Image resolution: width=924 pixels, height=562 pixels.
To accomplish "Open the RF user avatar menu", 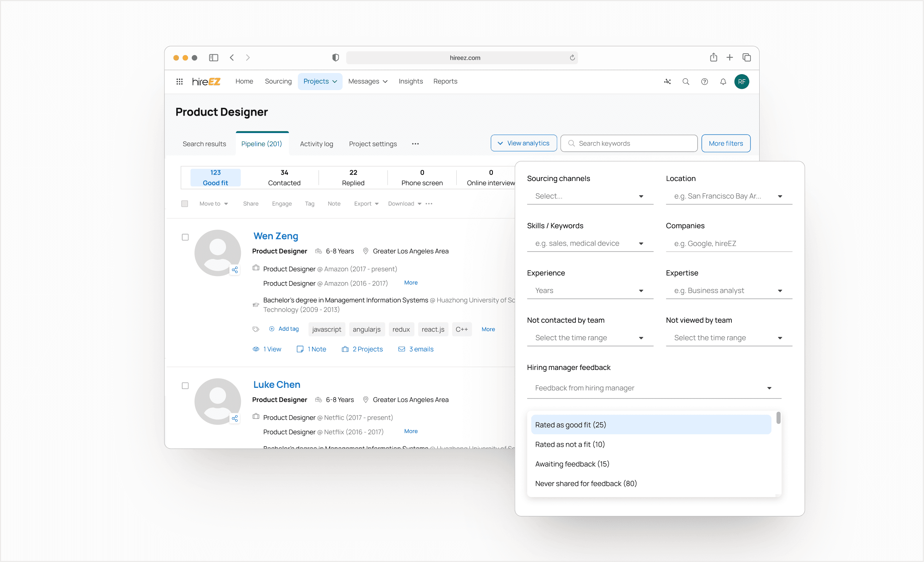I will click(x=742, y=81).
